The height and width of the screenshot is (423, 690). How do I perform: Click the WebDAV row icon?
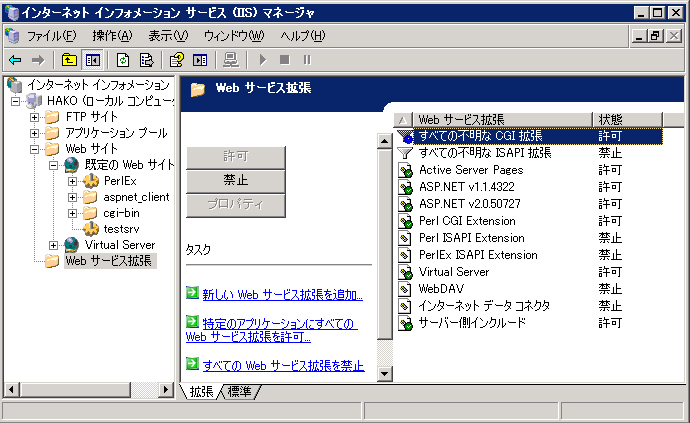pyautogui.click(x=405, y=289)
